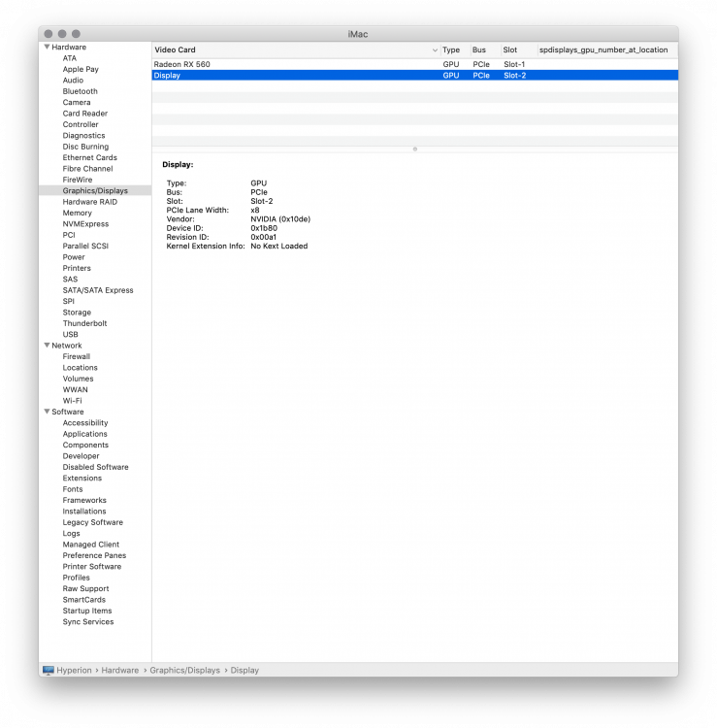Screen dimensions: 717x728
Task: Click the spdisplays_gpu_number_at_location column header
Action: click(x=603, y=50)
